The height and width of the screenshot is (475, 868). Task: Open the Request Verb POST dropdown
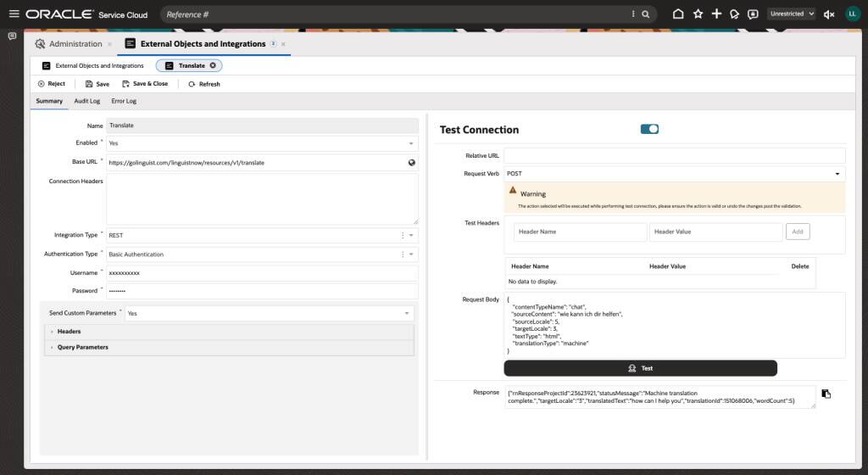pos(674,174)
